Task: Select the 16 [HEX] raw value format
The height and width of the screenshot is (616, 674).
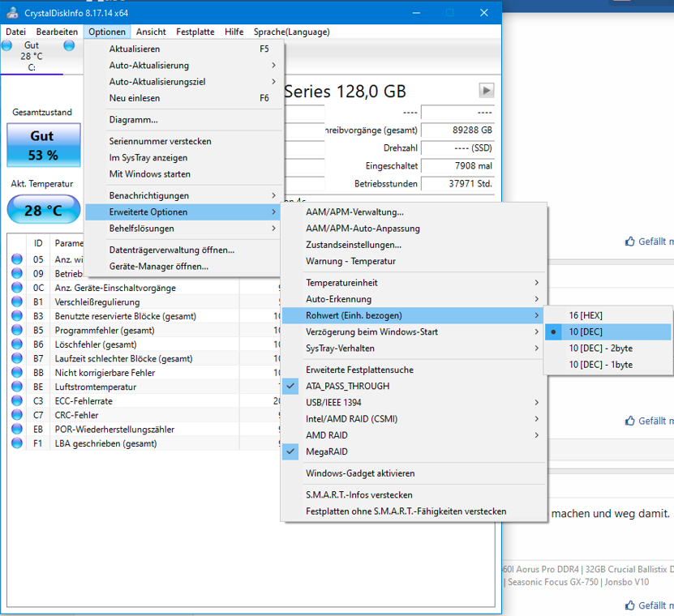Action: coord(607,315)
